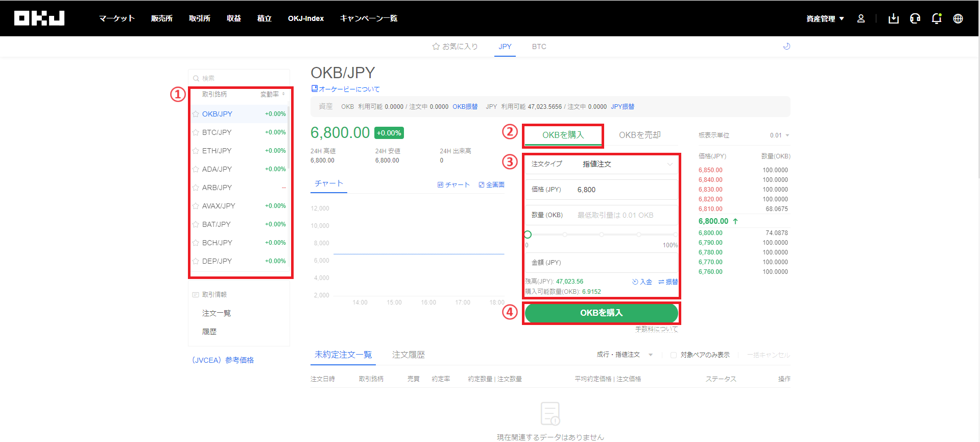Screen dimensions: 980x442
Task: Open マーケット menu
Action: tap(117, 18)
